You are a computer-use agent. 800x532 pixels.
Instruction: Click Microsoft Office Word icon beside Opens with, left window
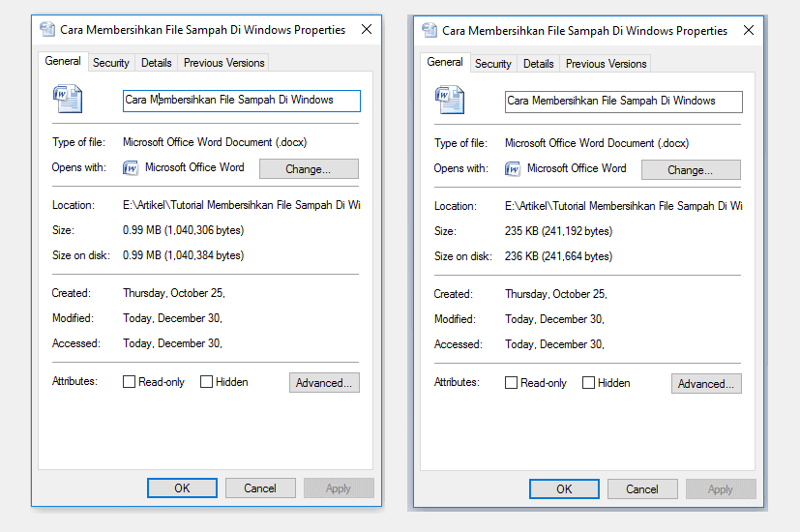131,167
